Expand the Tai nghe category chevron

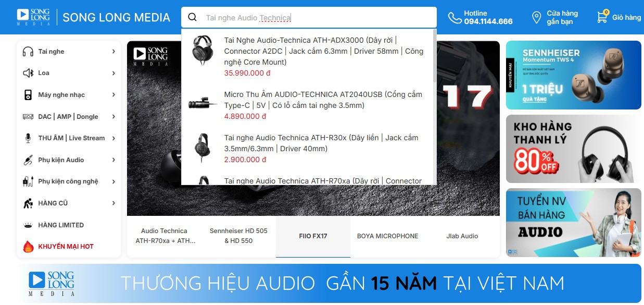(113, 51)
